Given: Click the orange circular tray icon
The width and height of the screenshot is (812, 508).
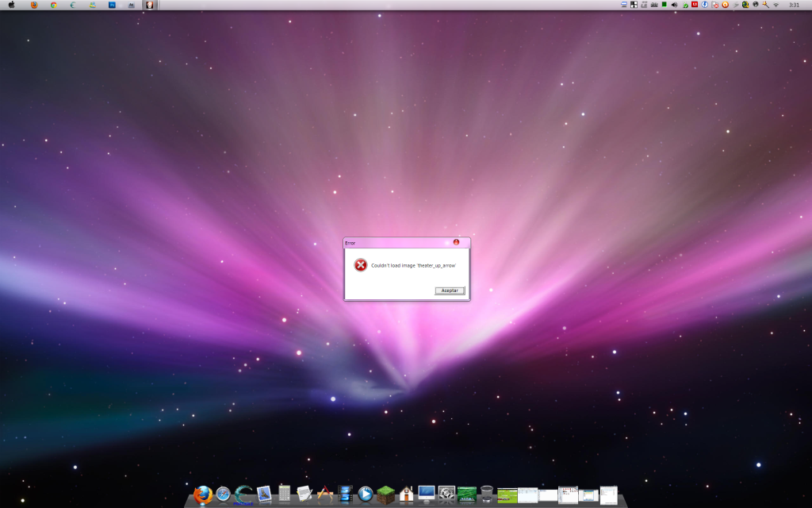Looking at the screenshot, I should (x=726, y=5).
